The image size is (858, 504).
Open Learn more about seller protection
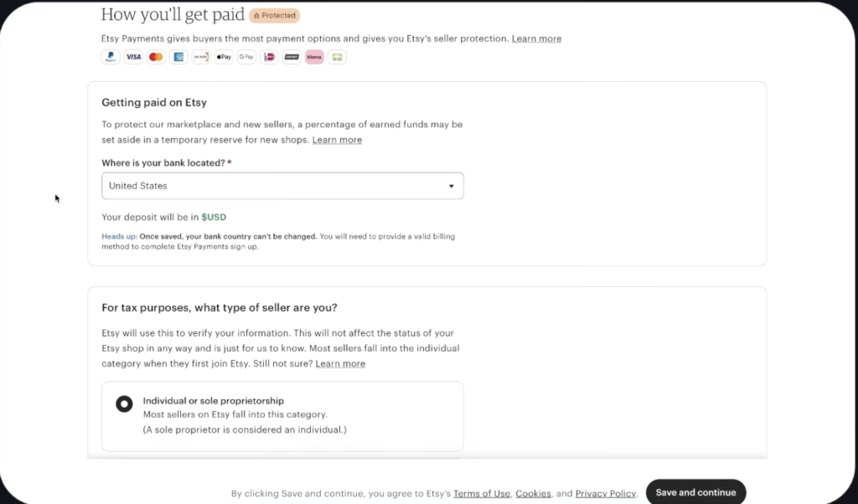click(x=536, y=39)
